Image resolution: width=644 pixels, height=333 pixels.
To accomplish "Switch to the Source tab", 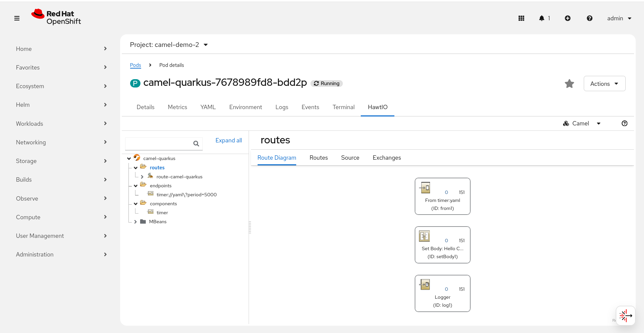I will 350,158.
